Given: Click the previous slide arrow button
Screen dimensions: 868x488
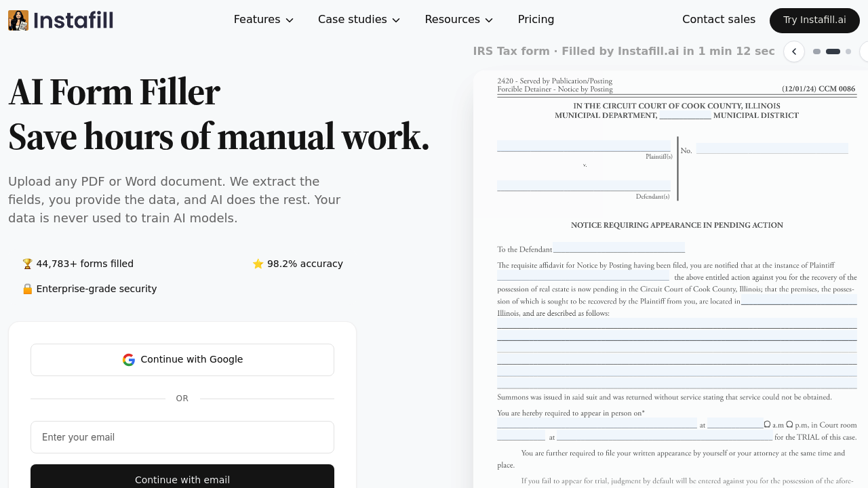Looking at the screenshot, I should 794,52.
